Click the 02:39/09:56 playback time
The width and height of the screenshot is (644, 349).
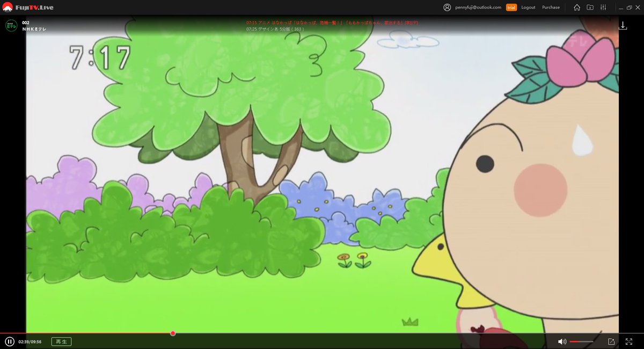click(x=30, y=341)
